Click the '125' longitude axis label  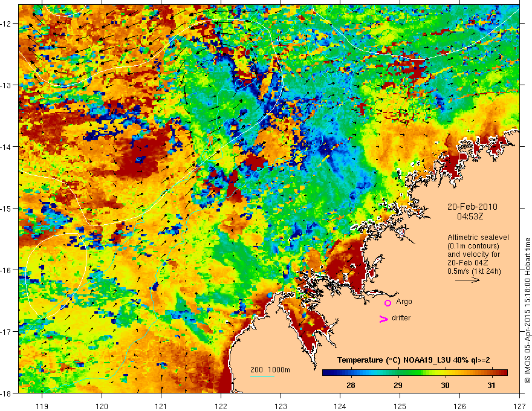pos(400,406)
